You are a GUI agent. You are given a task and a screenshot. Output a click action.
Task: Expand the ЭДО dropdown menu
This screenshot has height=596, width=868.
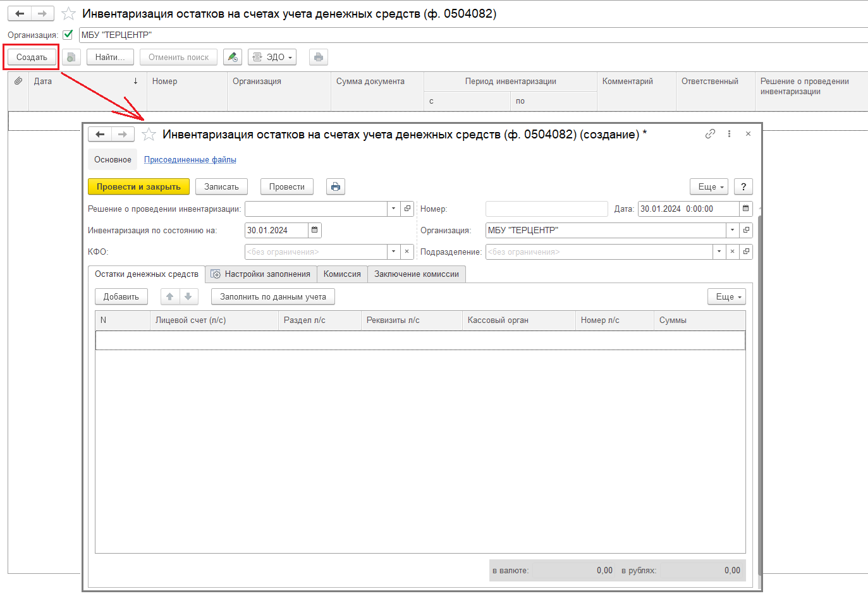pos(272,57)
